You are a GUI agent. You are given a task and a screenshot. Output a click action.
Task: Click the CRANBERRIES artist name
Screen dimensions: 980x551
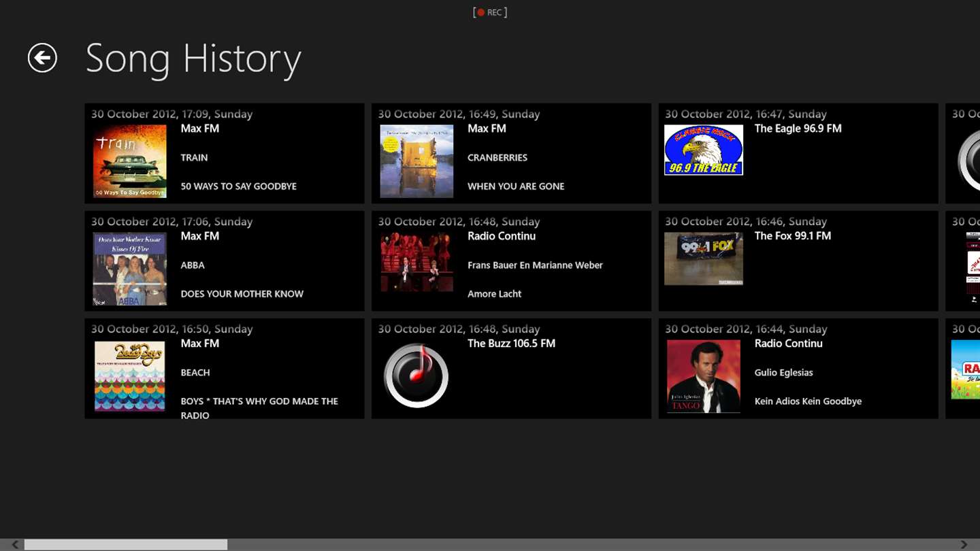497,158
